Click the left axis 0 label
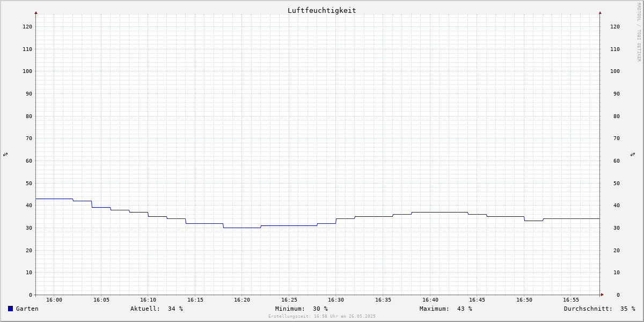Image resolution: width=644 pixels, height=322 pixels. pyautogui.click(x=31, y=295)
